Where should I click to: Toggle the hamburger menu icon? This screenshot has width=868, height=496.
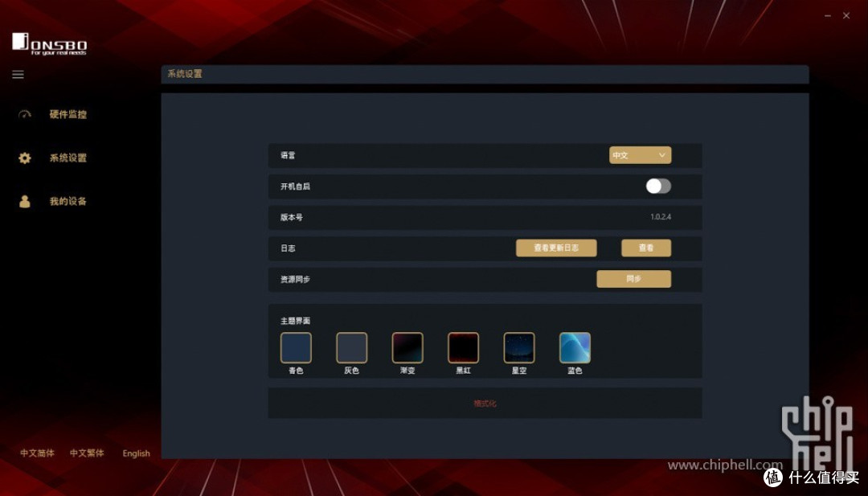coord(18,74)
